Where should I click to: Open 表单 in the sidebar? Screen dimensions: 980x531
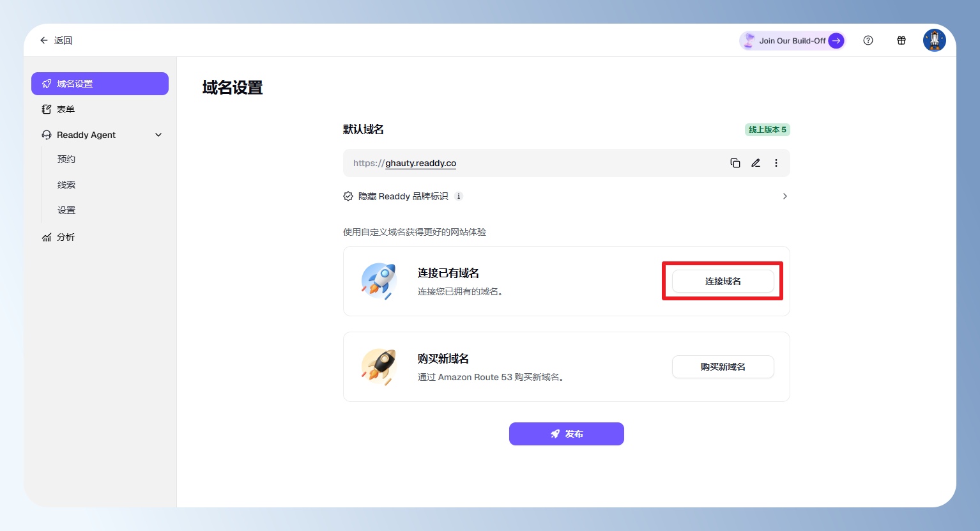66,109
